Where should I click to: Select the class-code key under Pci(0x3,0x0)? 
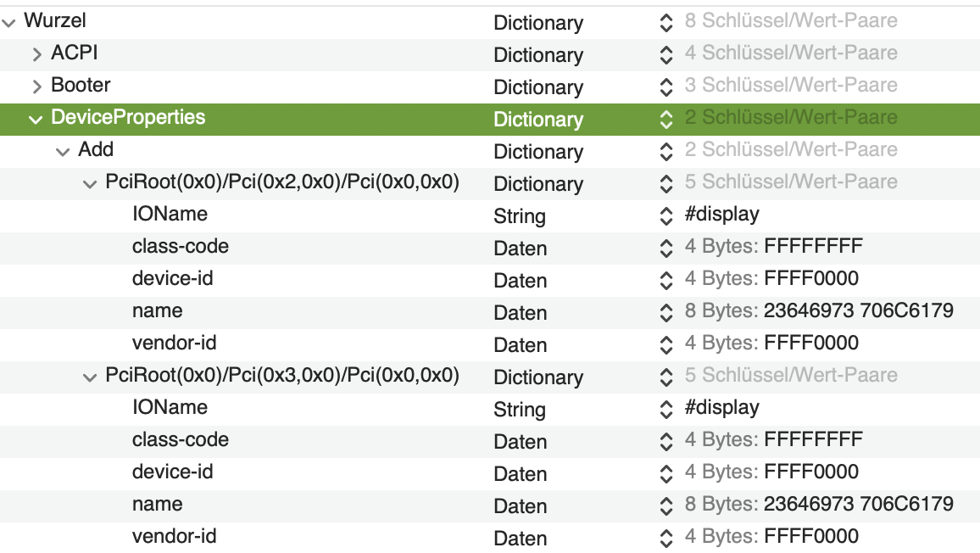[x=180, y=439]
